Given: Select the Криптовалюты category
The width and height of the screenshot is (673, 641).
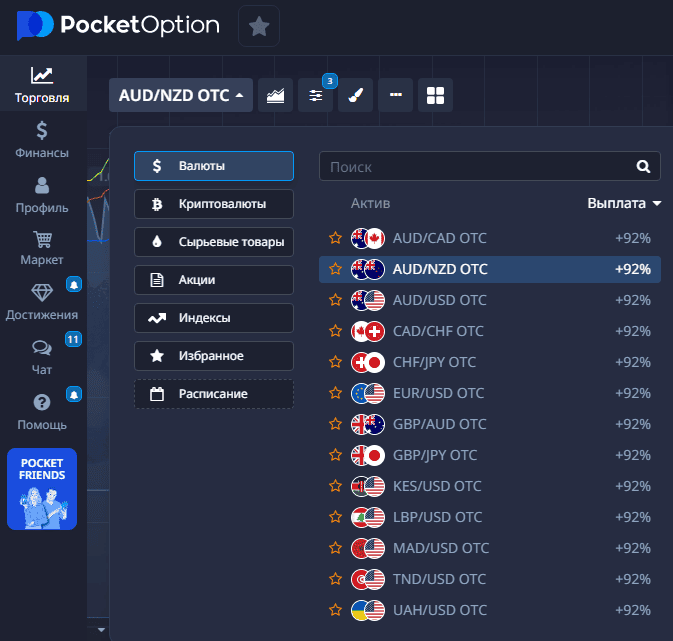Looking at the screenshot, I should tap(214, 204).
